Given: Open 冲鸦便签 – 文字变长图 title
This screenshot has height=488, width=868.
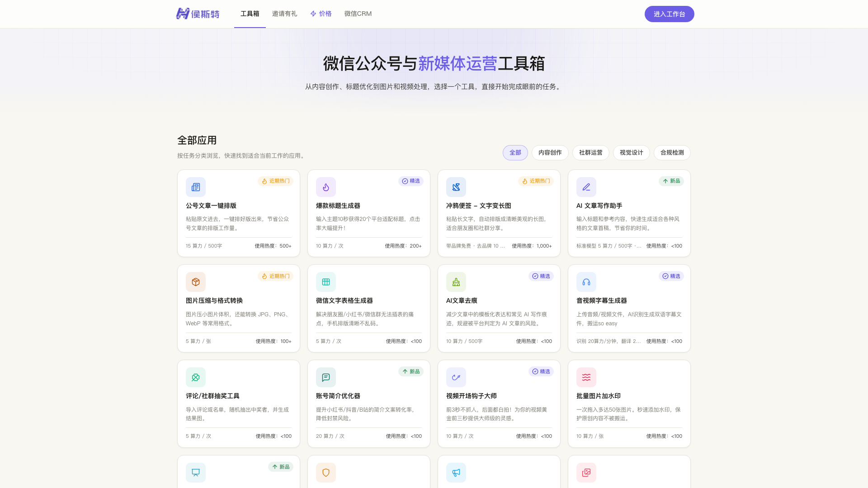Looking at the screenshot, I should (x=479, y=206).
